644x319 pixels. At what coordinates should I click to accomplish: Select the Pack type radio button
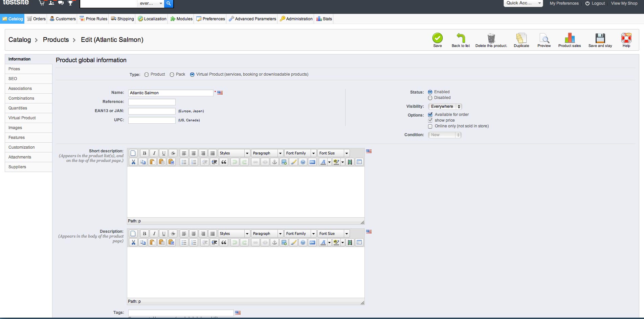[x=172, y=75]
